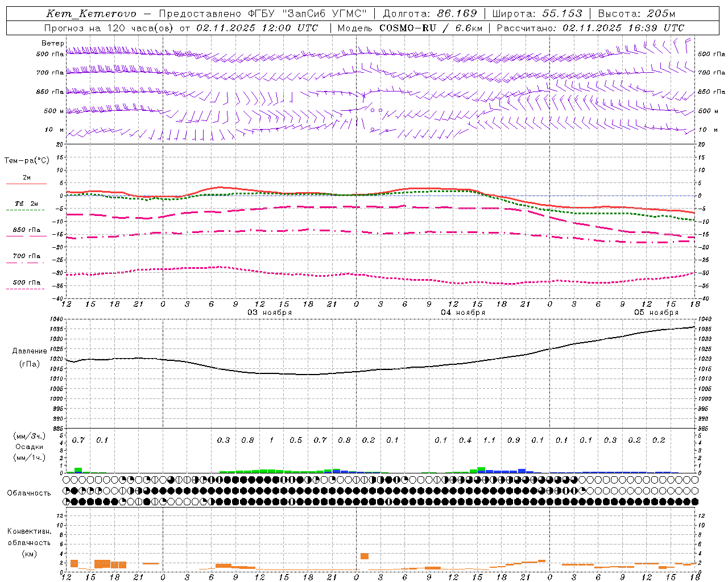Click the 04 ноября date label
The height and width of the screenshot is (582, 728).
[x=463, y=313]
